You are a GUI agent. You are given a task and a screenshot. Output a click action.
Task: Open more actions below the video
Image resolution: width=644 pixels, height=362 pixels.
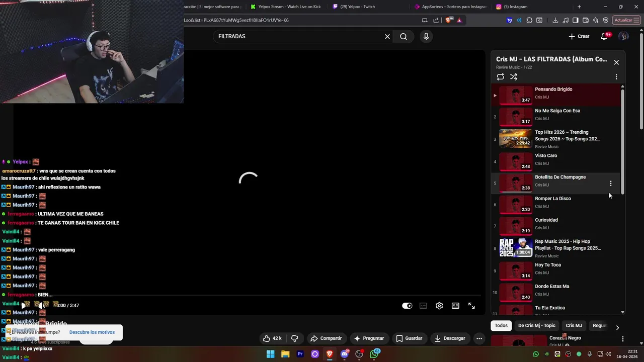pyautogui.click(x=479, y=338)
